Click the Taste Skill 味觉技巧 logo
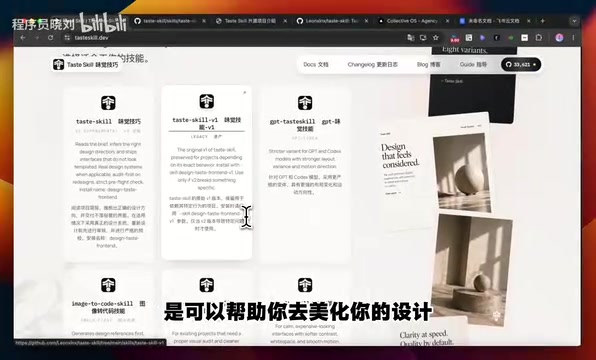Viewport: 596px width, 360px height. 86,65
